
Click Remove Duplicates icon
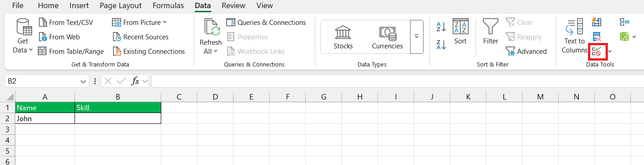597,37
